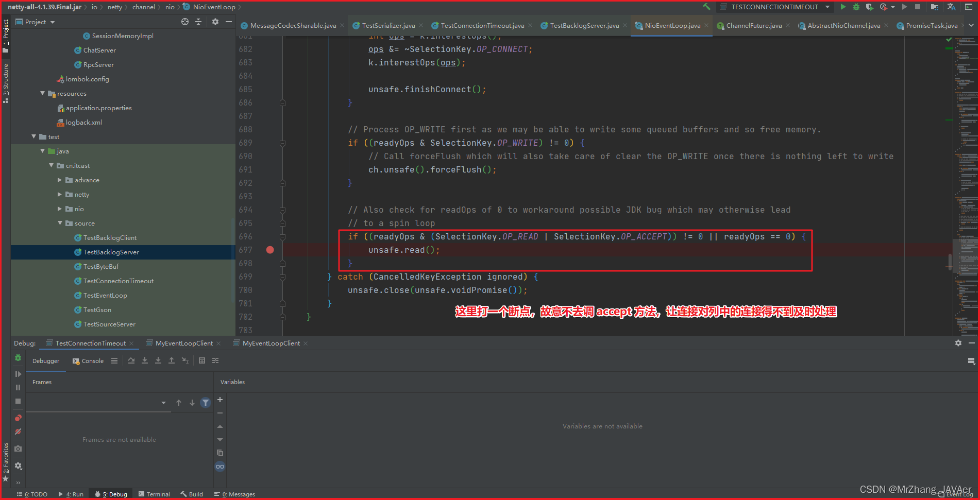Open Project view mode dropdown
Screen dimensions: 980x500
[x=53, y=22]
